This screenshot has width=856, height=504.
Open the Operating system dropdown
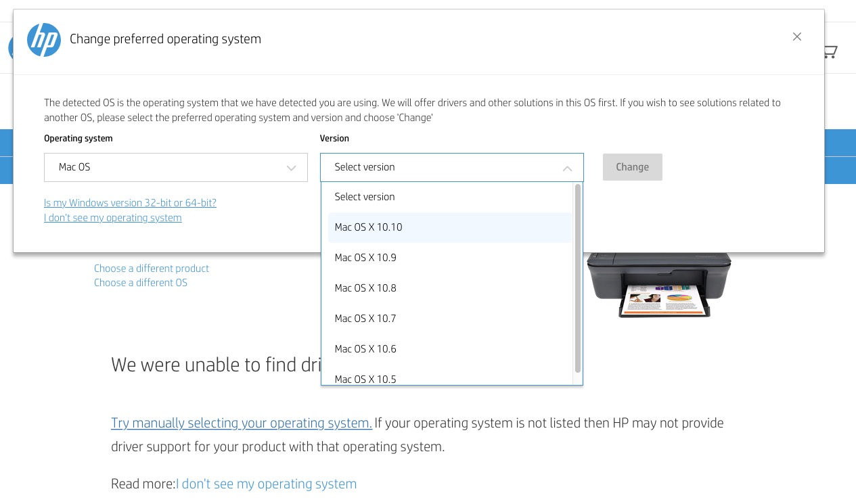pos(176,167)
